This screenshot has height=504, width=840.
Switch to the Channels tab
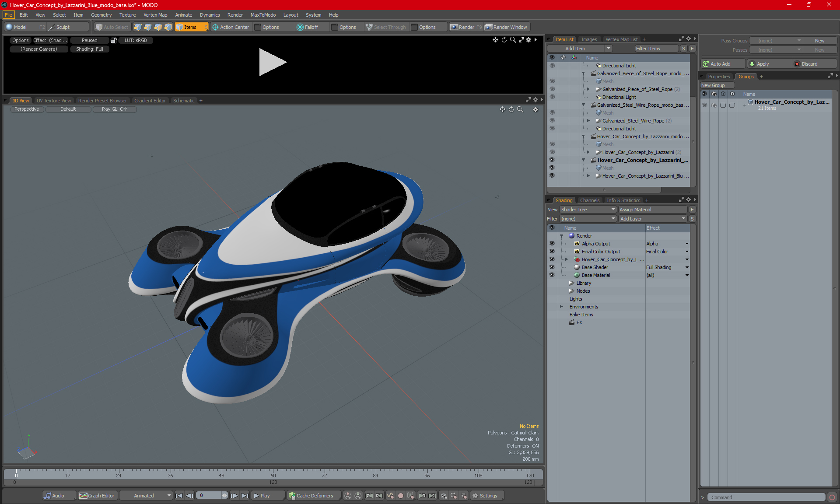point(590,200)
